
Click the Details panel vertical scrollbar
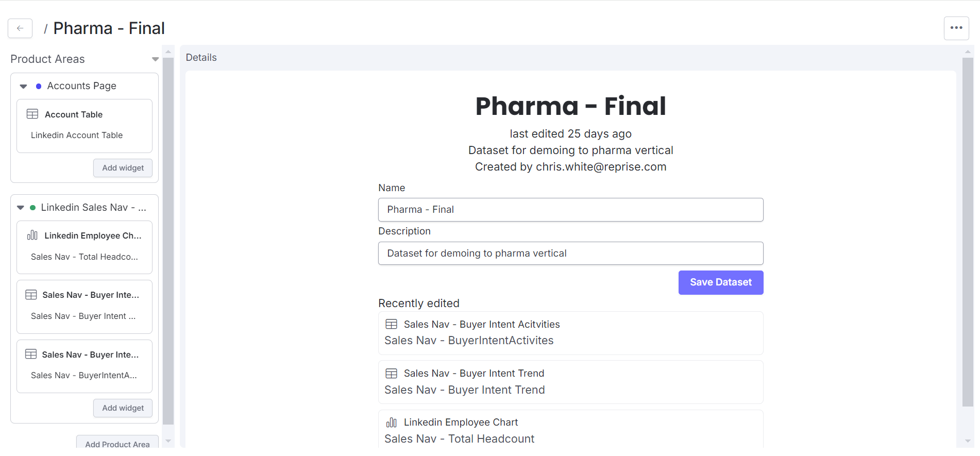(968, 232)
